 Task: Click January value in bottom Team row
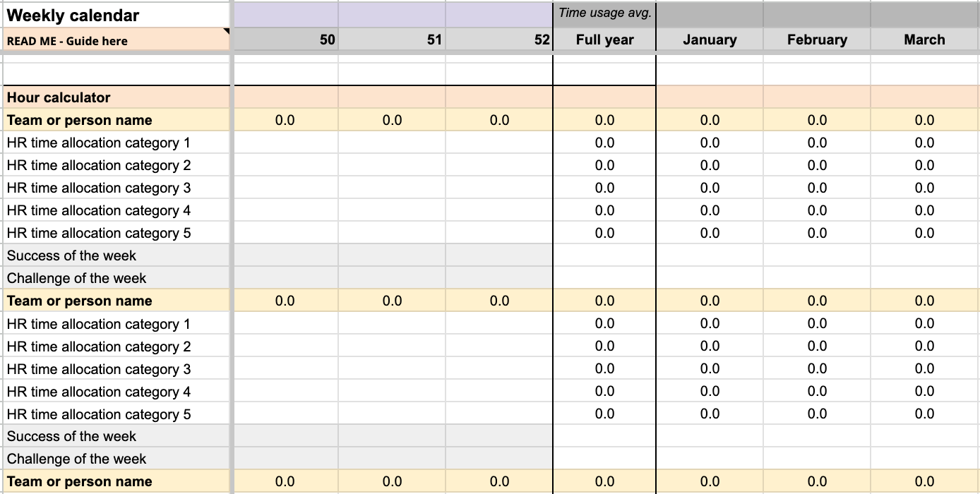[x=710, y=481]
